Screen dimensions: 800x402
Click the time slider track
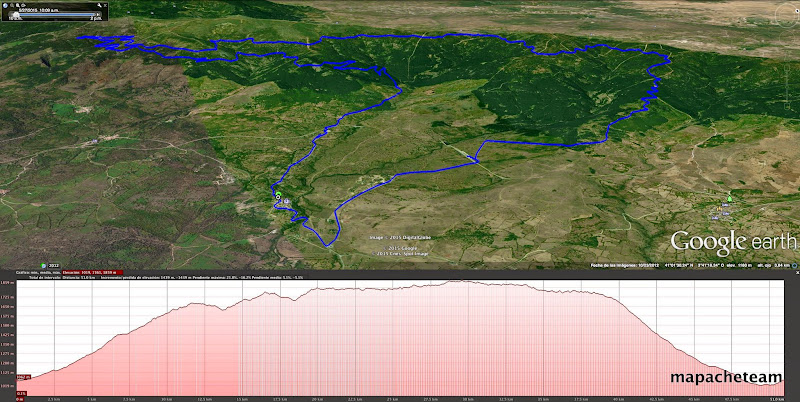click(x=56, y=14)
